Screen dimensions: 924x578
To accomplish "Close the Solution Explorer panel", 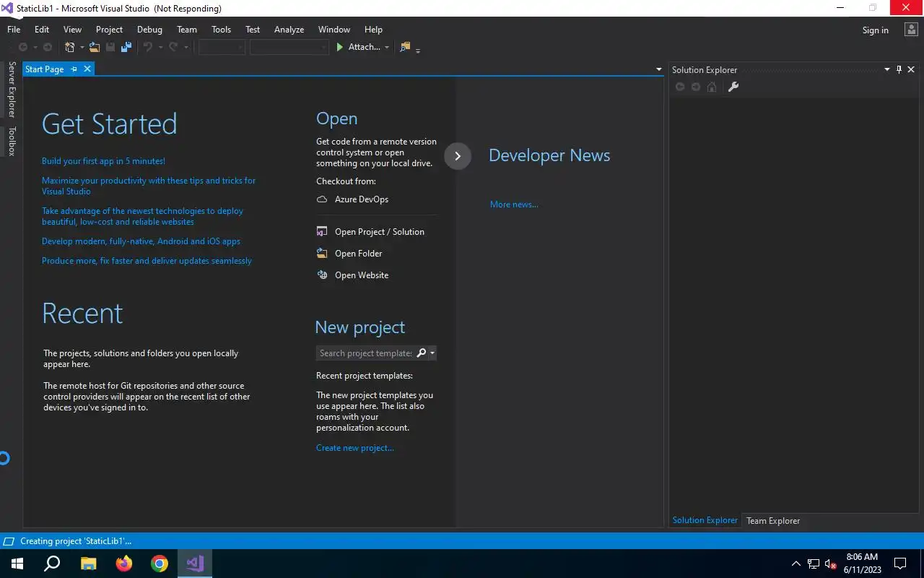I will (x=911, y=70).
